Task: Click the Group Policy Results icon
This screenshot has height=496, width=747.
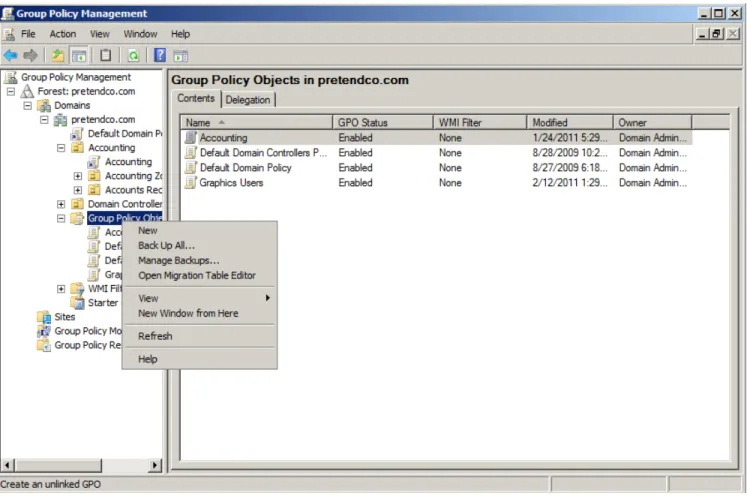Action: [x=44, y=345]
